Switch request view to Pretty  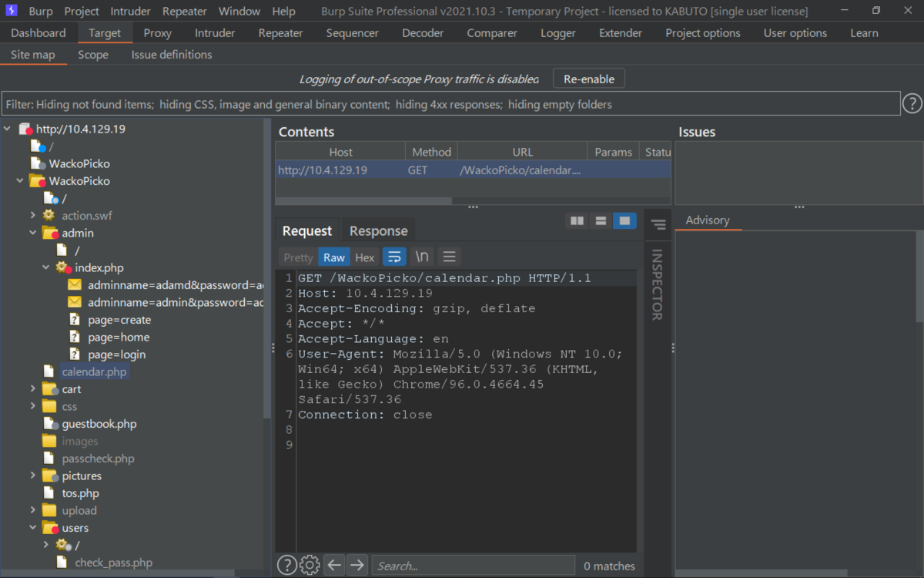[x=298, y=257]
